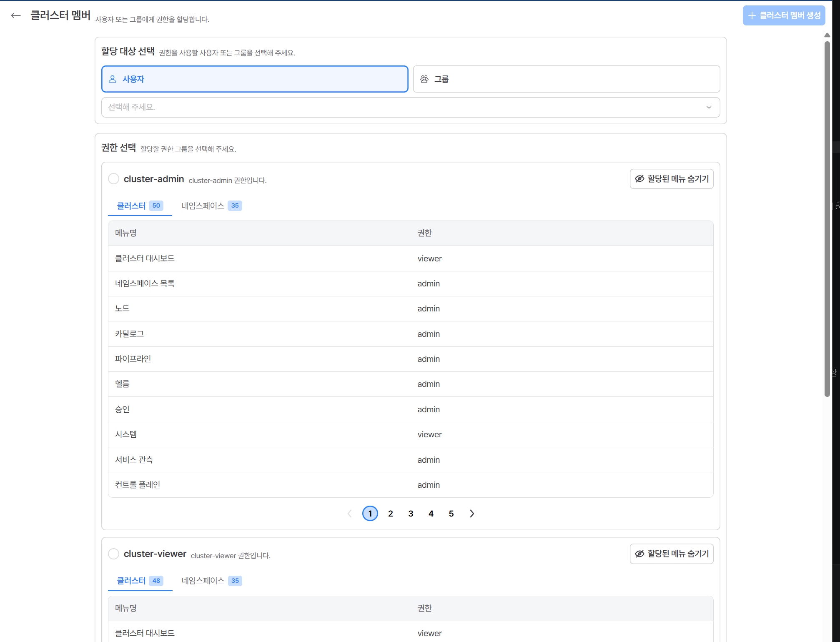Open cluster-admin 클러스터 tab with 50
The width and height of the screenshot is (840, 642).
tap(140, 206)
